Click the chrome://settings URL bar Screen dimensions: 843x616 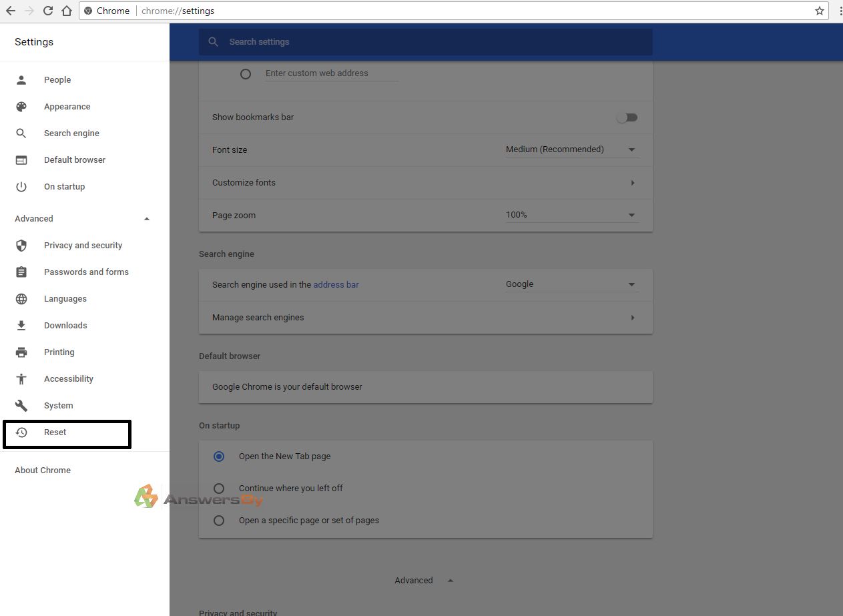pos(453,11)
